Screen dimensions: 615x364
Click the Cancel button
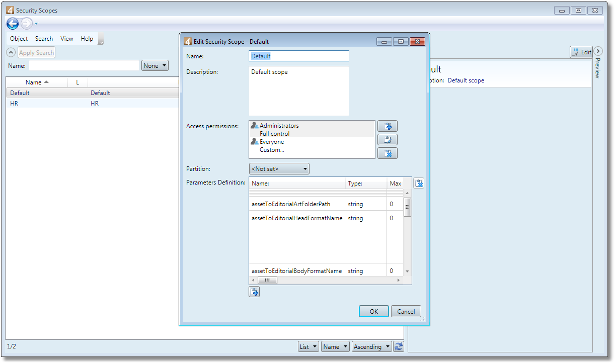click(x=406, y=311)
